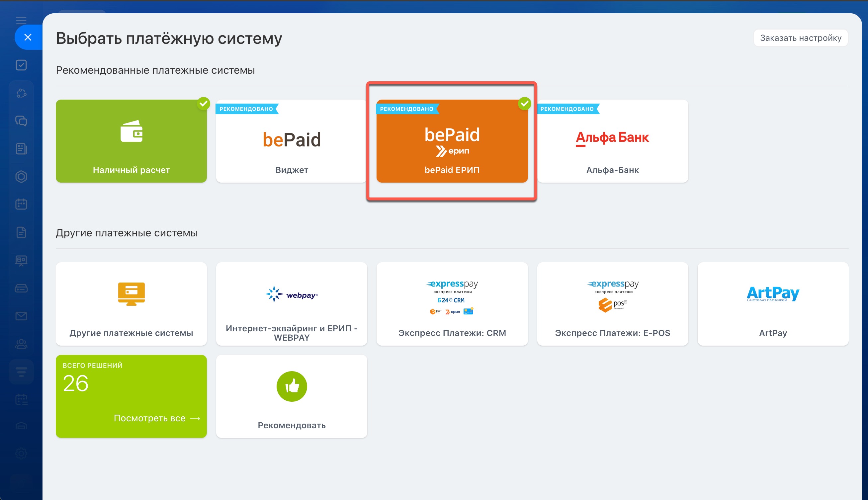Choose the Альфа-Банк payment system
The image size is (868, 500).
tap(612, 141)
